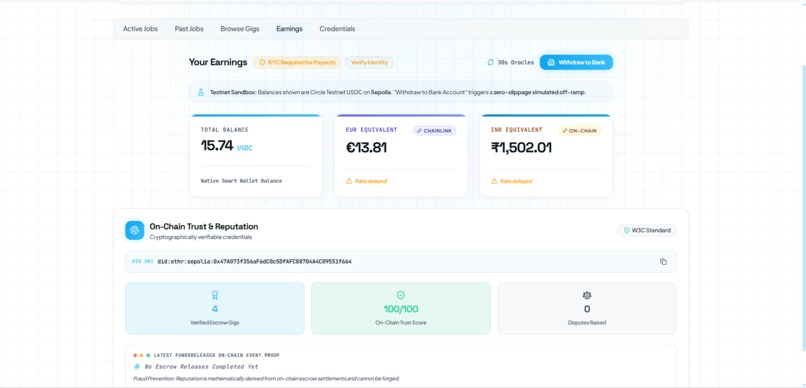Screen dimensions: 806x388
Task: Click the Verify Identity badge
Action: point(369,62)
